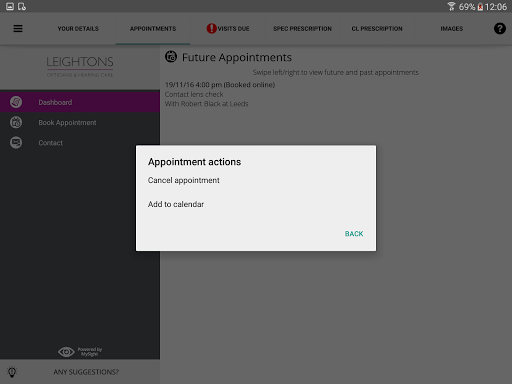Open Contact in sidebar
512x384 pixels.
pos(80,143)
